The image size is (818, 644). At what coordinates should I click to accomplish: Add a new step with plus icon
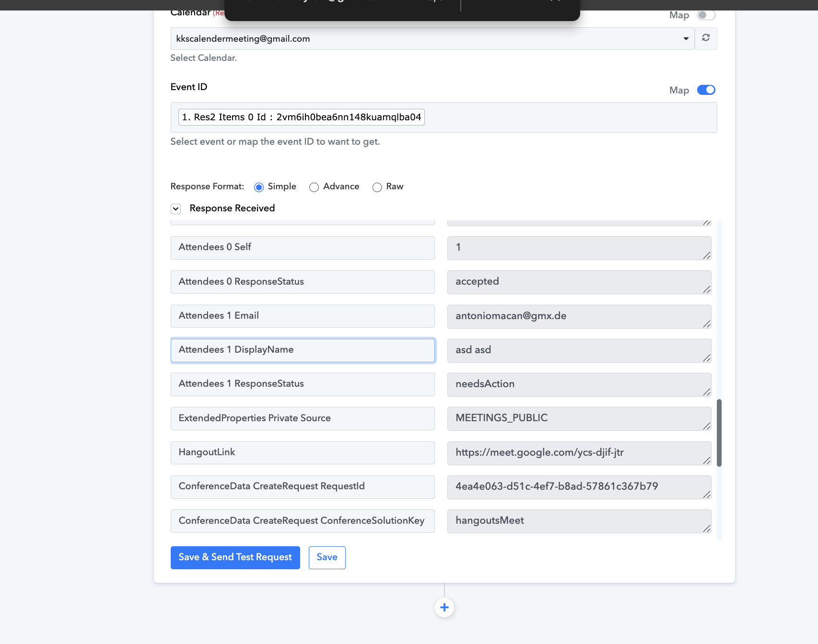tap(444, 608)
